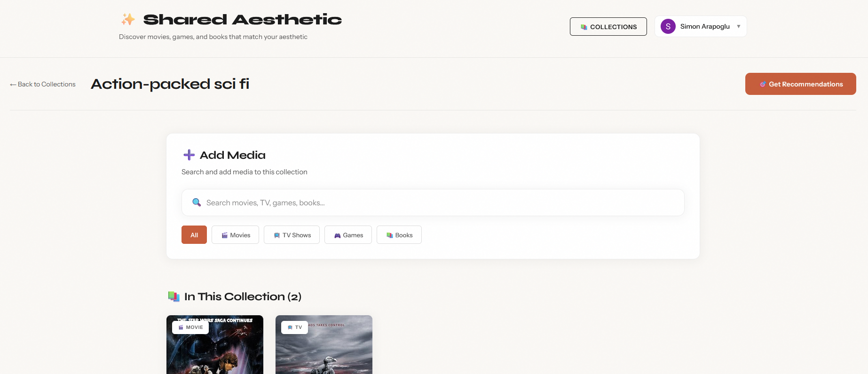
Task: Enable the Games media filter
Action: (348, 234)
